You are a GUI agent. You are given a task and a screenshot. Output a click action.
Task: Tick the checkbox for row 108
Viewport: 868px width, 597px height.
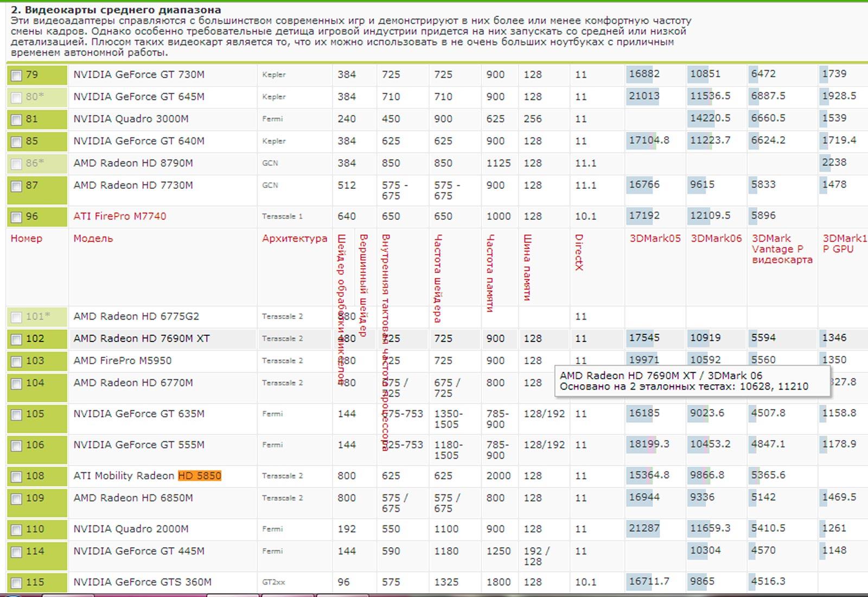[x=16, y=477]
